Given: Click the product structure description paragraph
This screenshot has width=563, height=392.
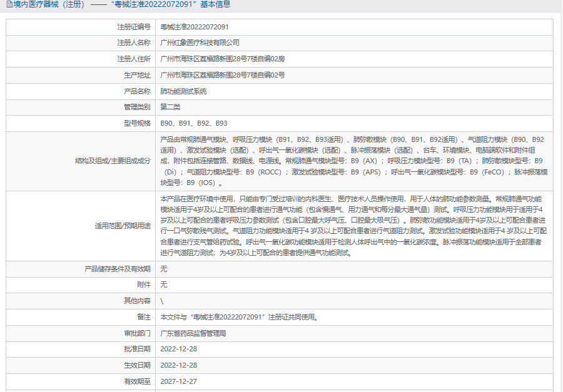Looking at the screenshot, I should click(x=353, y=161).
